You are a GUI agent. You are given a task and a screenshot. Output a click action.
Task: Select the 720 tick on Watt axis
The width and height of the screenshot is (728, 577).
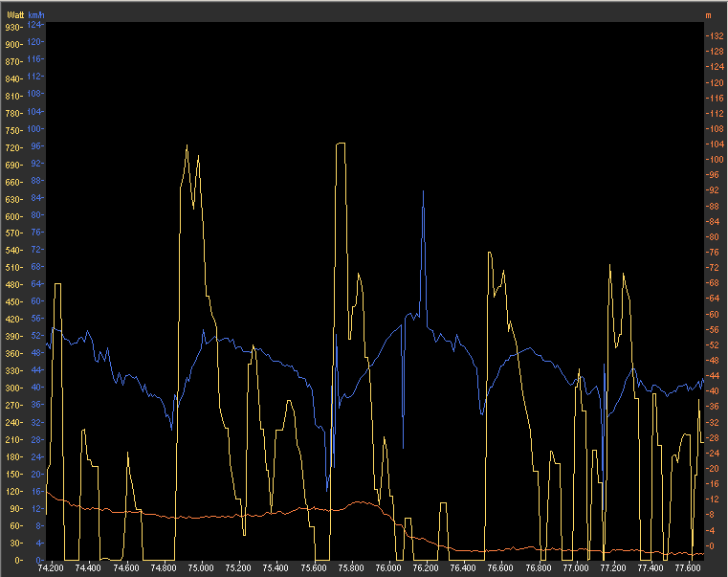pos(12,147)
